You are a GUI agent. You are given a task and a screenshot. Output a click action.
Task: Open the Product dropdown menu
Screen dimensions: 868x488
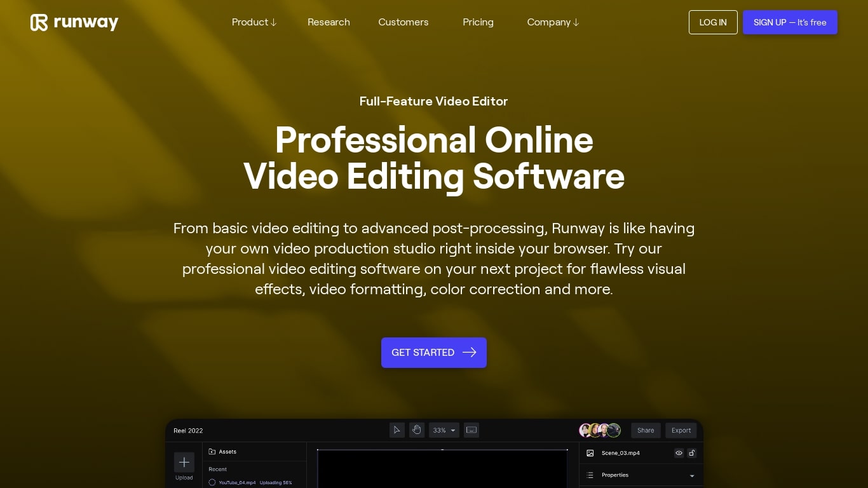point(254,22)
